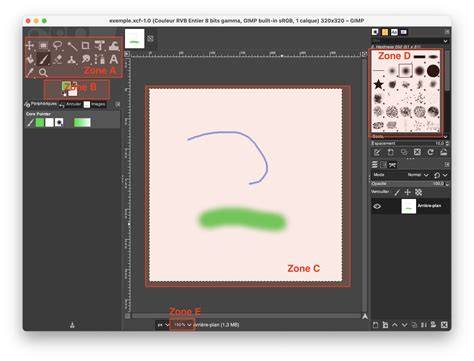Open the layer Mode dropdown
The image size is (474, 361).
pos(401,175)
